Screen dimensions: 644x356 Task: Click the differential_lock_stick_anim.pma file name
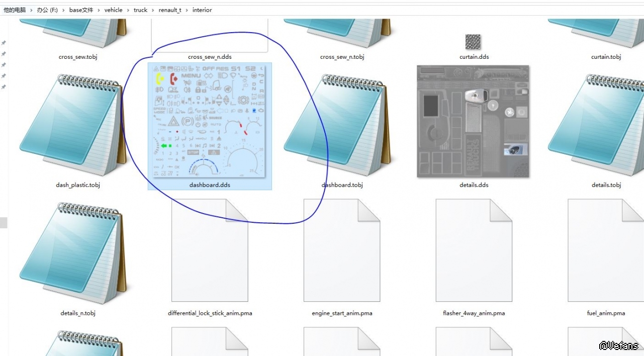[210, 313]
